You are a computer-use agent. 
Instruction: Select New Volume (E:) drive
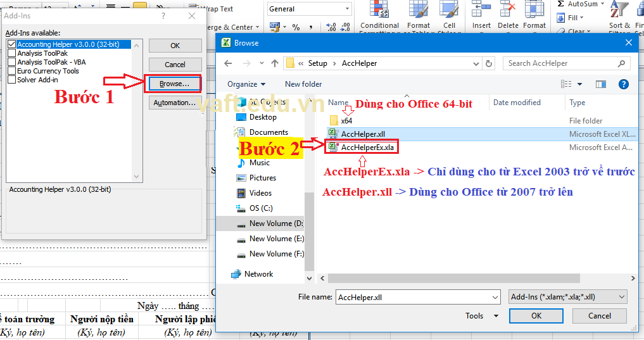(277, 239)
